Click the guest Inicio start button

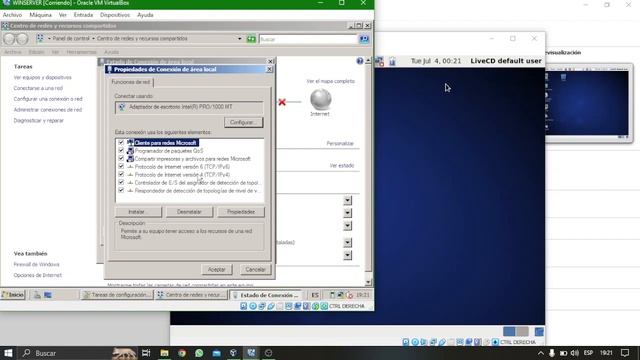[x=13, y=295]
